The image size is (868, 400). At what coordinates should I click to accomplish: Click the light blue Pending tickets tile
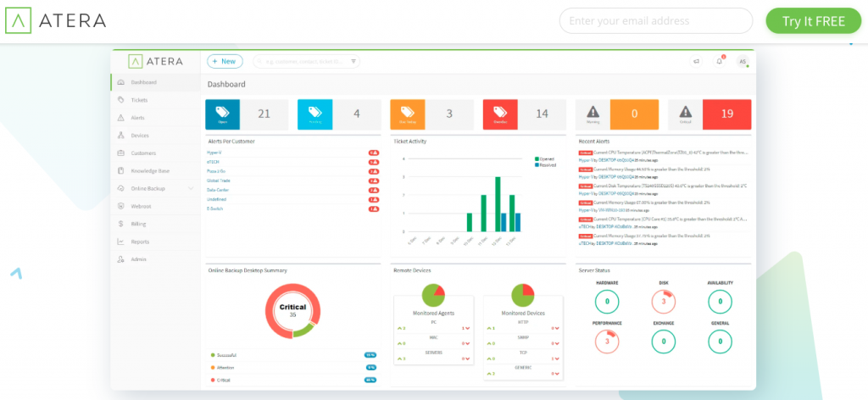tap(315, 114)
